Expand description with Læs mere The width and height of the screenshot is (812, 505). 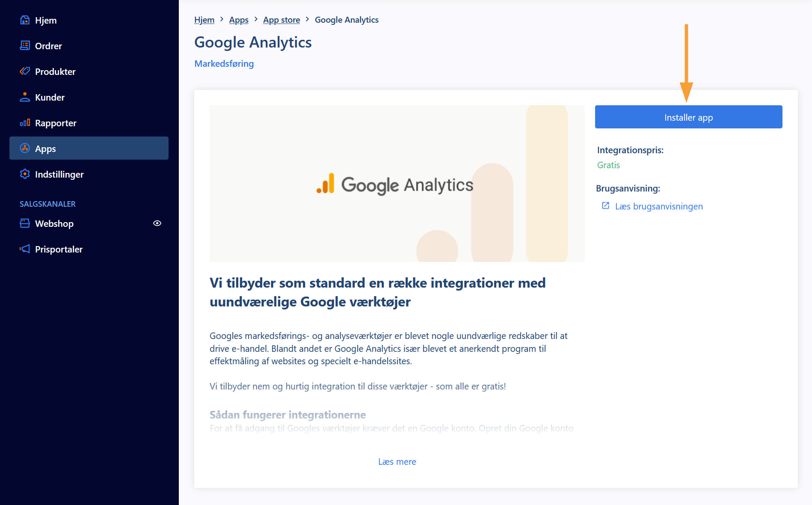click(397, 462)
